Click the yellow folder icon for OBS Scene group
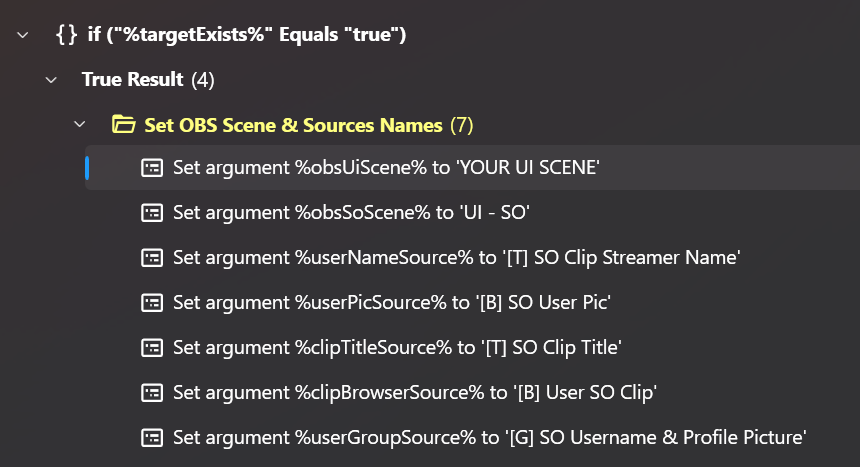The width and height of the screenshot is (860, 467). 123,125
